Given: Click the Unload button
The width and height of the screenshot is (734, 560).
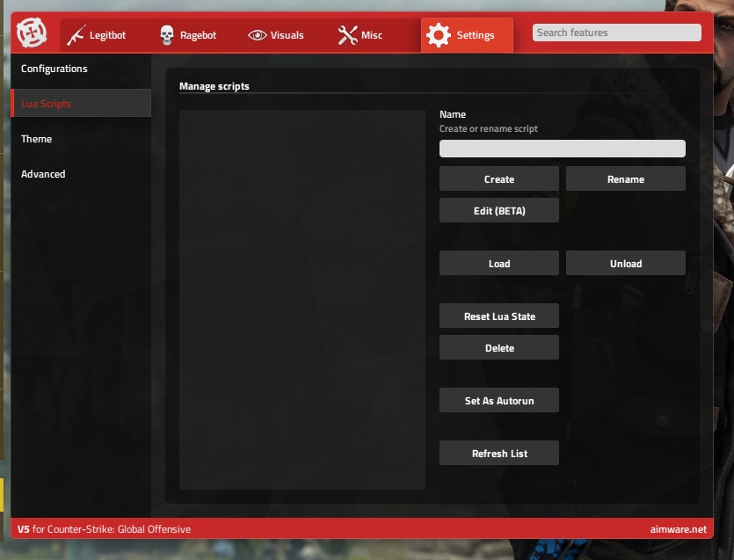Looking at the screenshot, I should point(625,264).
